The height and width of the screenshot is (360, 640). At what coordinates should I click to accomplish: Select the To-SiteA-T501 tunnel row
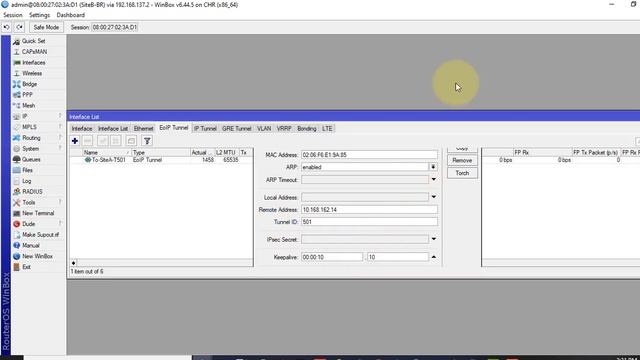(x=161, y=160)
